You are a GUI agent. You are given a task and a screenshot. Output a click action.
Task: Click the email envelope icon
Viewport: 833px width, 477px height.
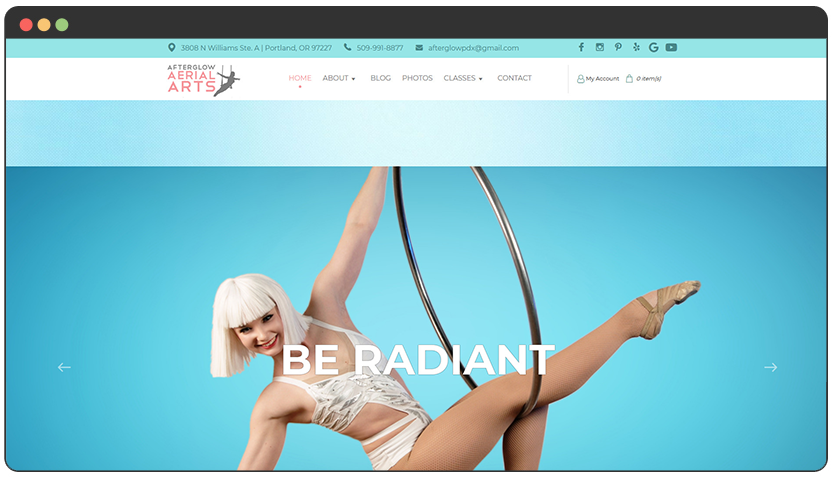click(419, 47)
